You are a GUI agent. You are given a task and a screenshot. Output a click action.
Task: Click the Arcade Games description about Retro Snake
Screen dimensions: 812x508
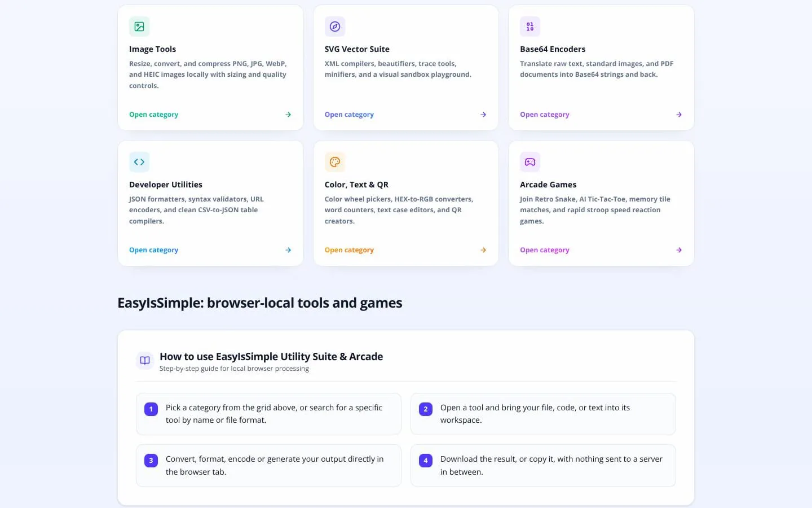(595, 210)
